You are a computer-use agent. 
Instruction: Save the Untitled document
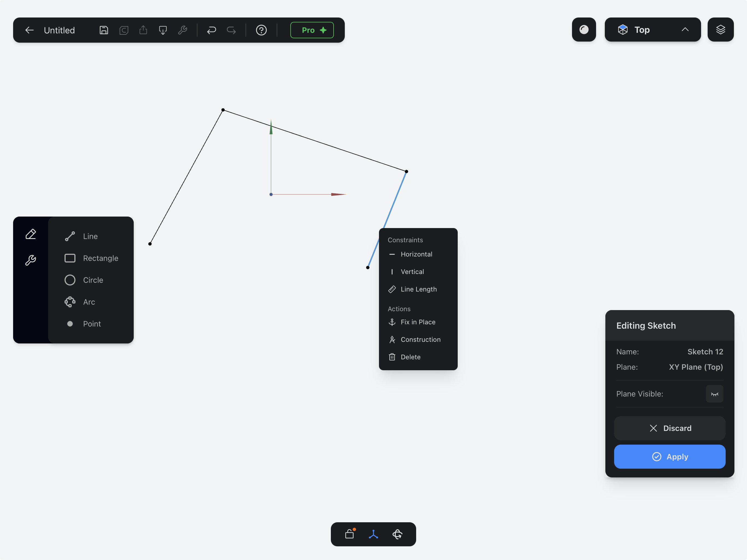(103, 30)
